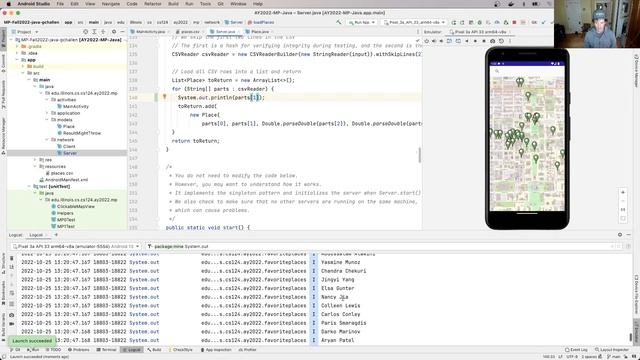Click lightbulb quick-fix icon on line 140

coord(164,97)
